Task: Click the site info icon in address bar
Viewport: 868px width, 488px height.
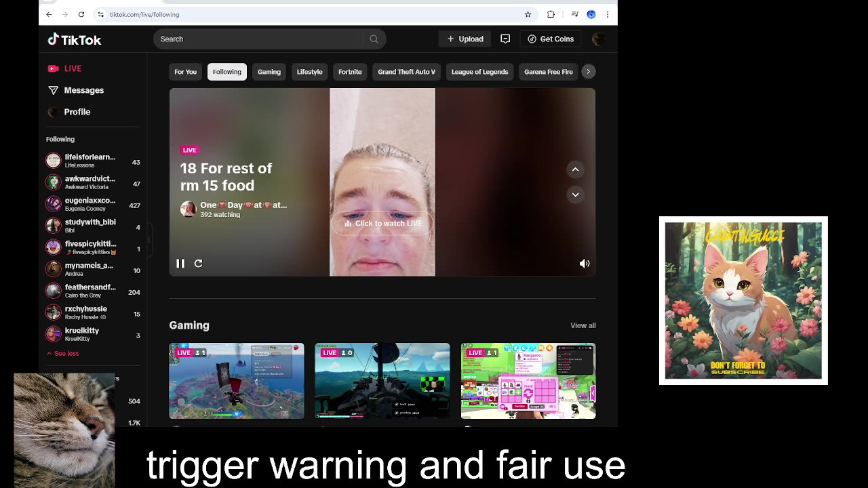Action: click(100, 14)
